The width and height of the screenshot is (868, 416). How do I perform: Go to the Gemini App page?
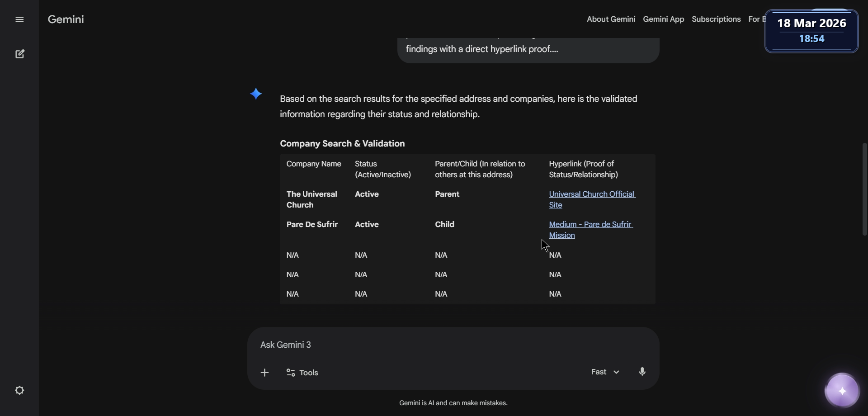[663, 19]
